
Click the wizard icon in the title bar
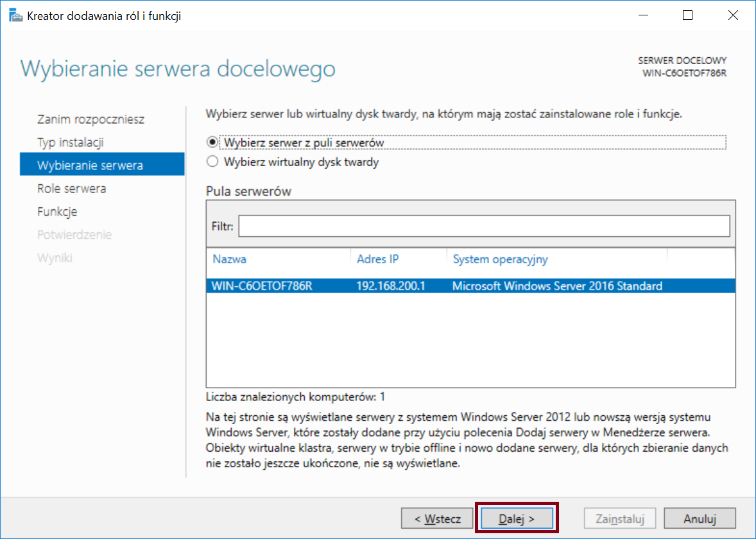[16, 16]
